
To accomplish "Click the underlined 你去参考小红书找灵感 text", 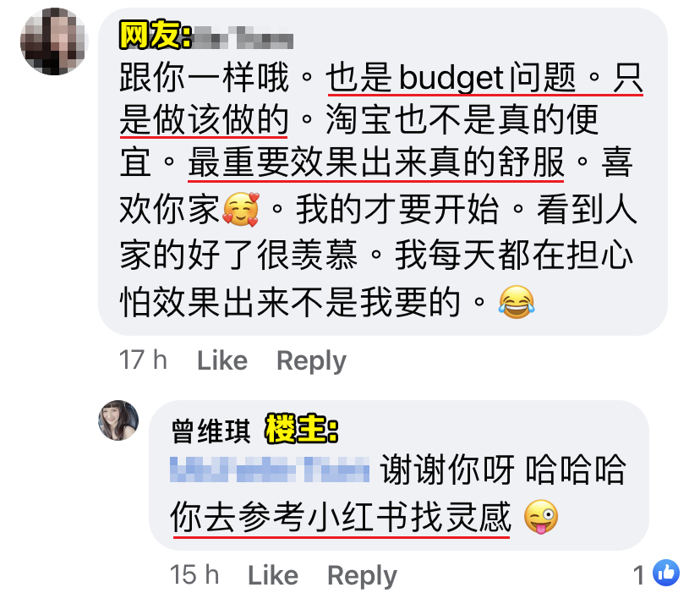I will pos(340,517).
